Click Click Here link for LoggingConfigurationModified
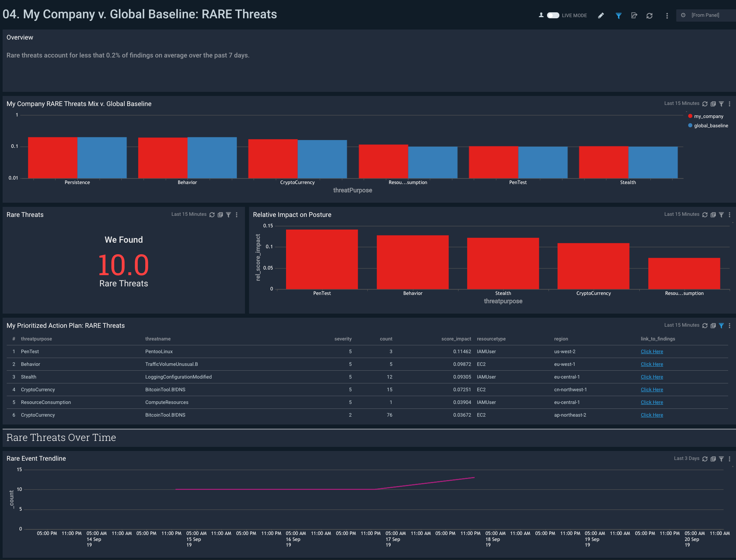This screenshot has width=736, height=560. [x=652, y=377]
